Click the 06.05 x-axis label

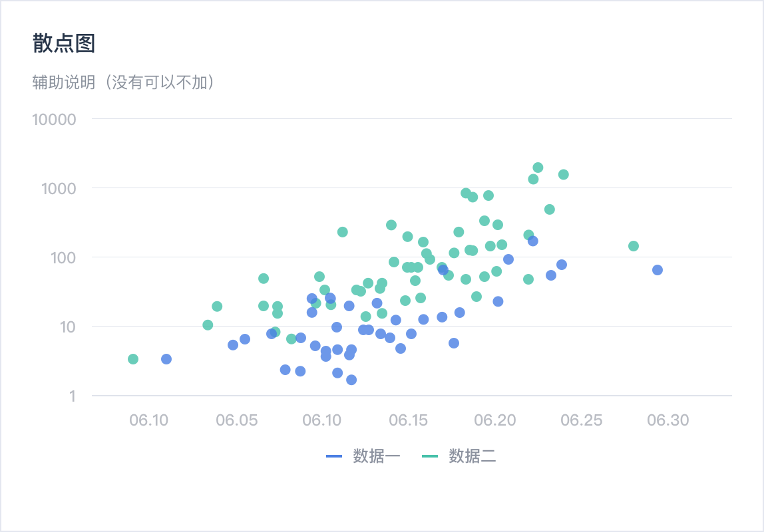point(234,421)
